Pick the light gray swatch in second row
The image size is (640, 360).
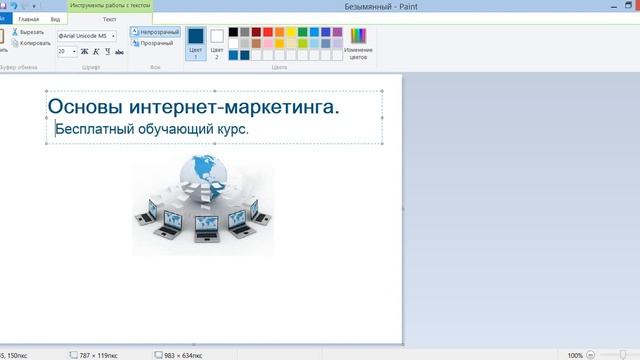[x=244, y=43]
